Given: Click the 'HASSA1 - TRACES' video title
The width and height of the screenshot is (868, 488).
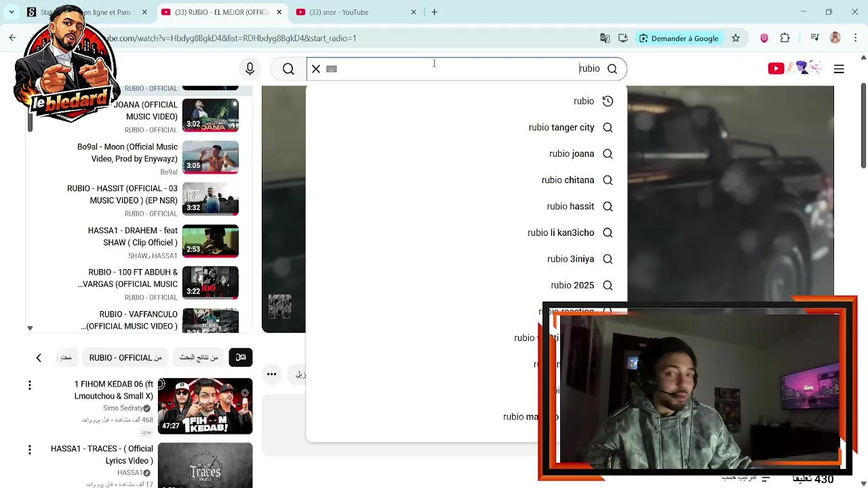Looking at the screenshot, I should [x=102, y=455].
